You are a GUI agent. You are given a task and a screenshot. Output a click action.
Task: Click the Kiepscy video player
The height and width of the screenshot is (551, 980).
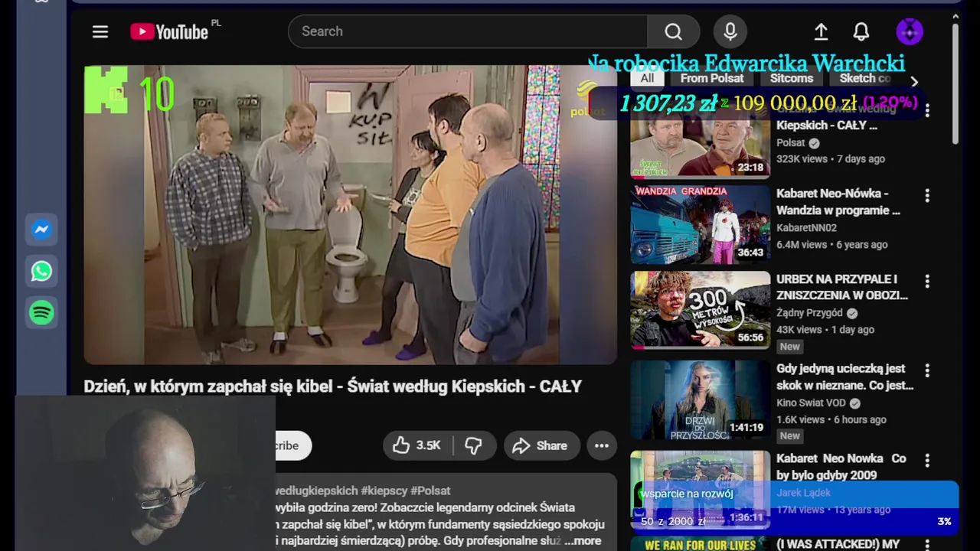coord(350,214)
